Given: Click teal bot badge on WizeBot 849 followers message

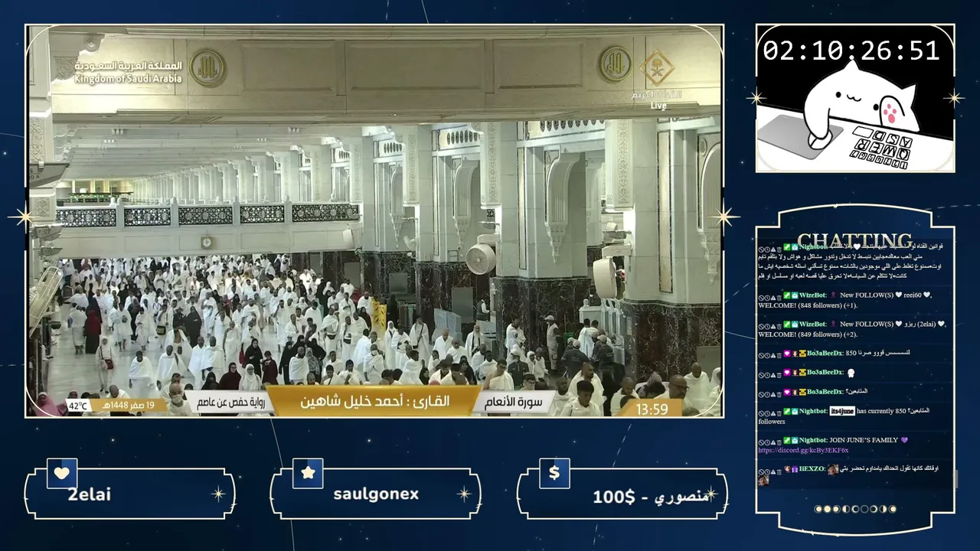Looking at the screenshot, I should point(795,324).
